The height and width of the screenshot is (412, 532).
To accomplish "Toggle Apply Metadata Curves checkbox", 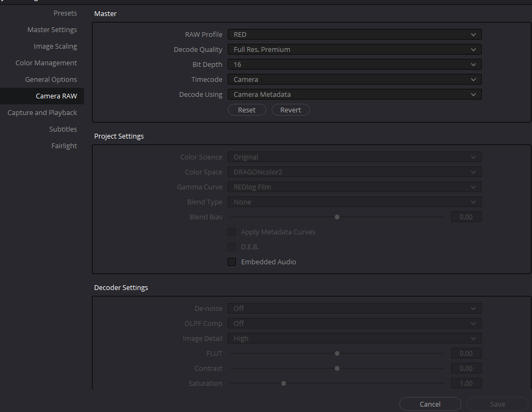I will point(232,232).
